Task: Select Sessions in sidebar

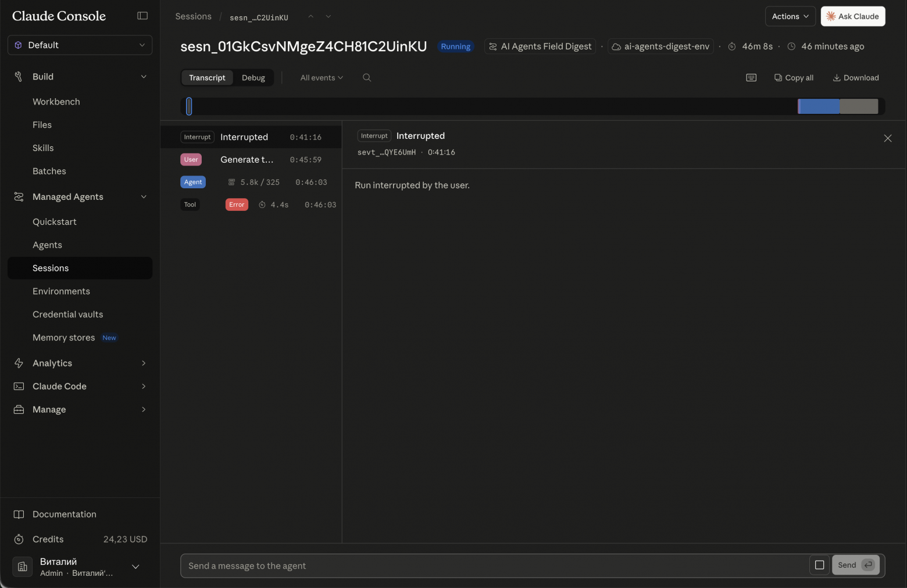Action: pos(80,268)
